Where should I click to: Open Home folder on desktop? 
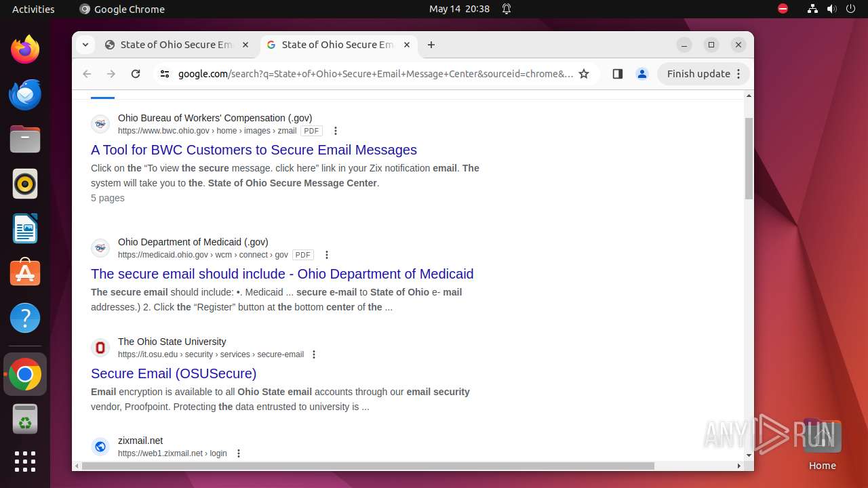point(822,444)
